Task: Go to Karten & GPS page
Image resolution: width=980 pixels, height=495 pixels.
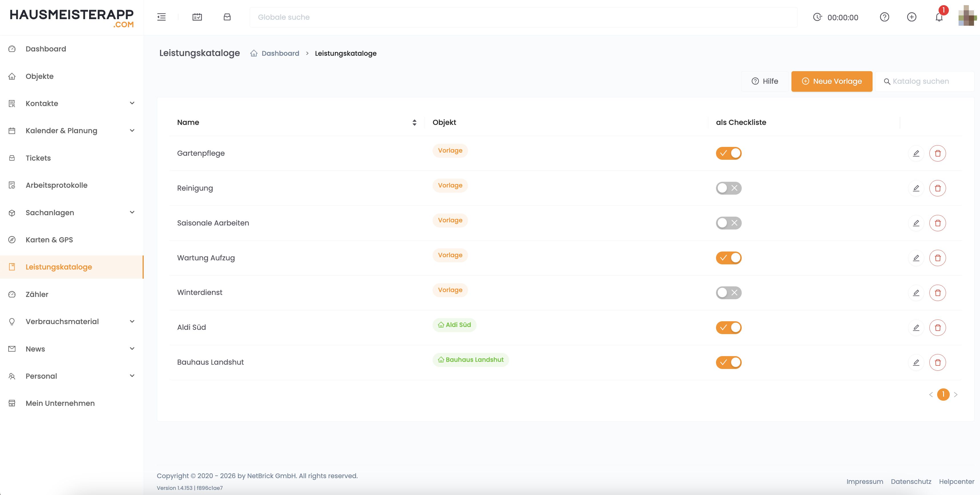Action: 49,240
